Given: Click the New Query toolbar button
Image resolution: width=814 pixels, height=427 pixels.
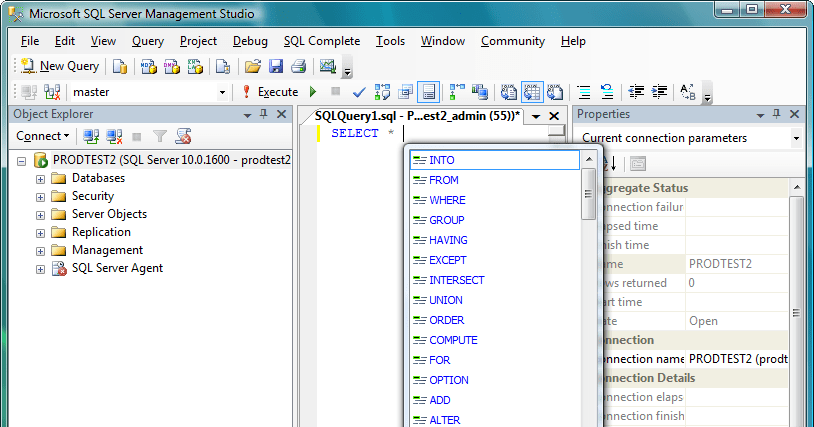Looking at the screenshot, I should point(60,66).
